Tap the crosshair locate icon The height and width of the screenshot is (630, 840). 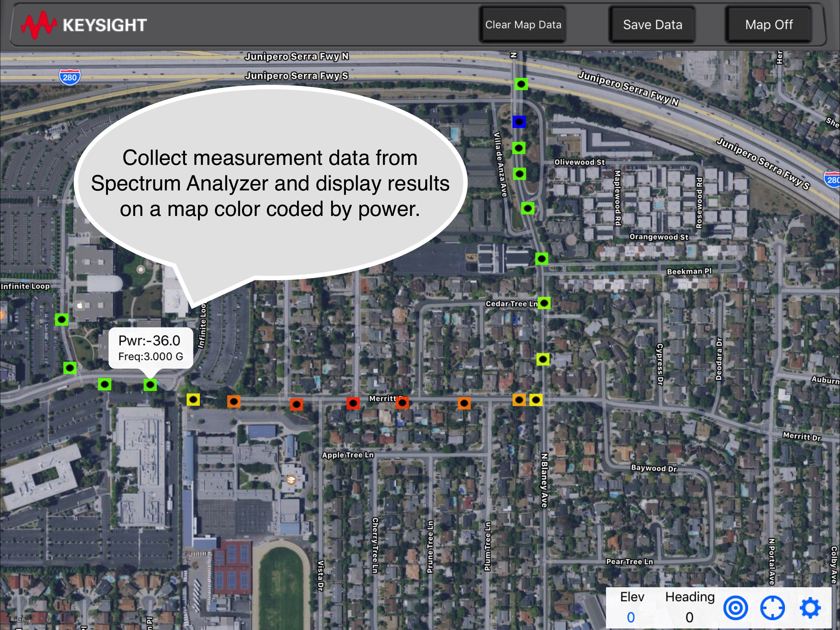[x=772, y=608]
